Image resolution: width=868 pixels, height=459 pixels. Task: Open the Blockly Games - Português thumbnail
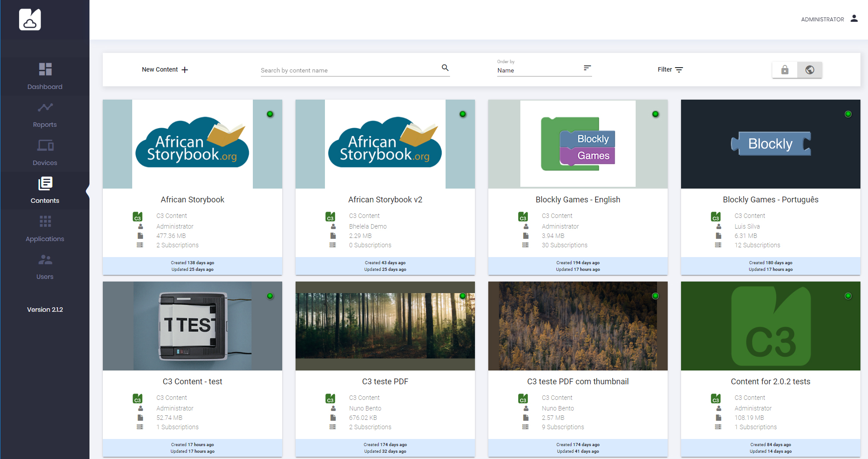click(771, 144)
